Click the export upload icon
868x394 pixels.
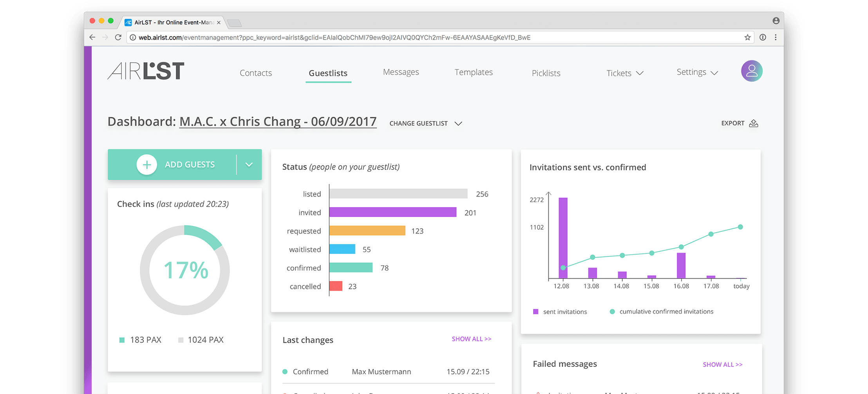754,123
